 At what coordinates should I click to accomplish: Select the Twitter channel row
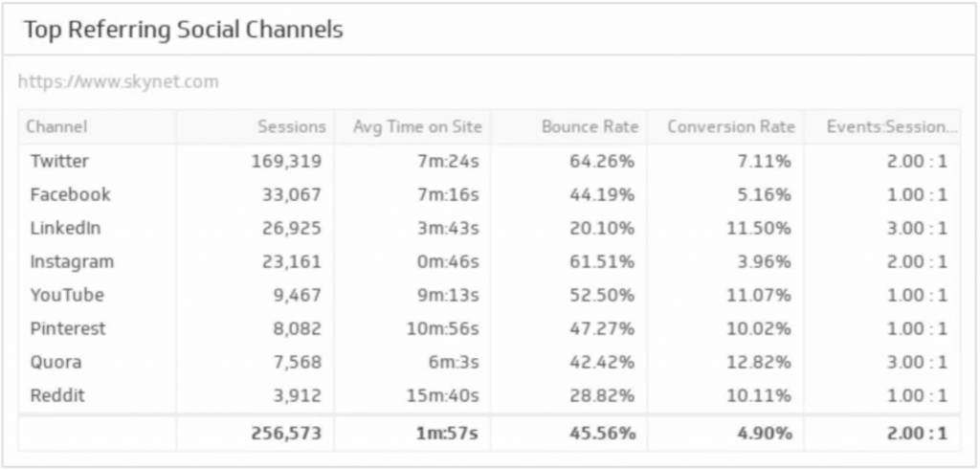pos(489,161)
